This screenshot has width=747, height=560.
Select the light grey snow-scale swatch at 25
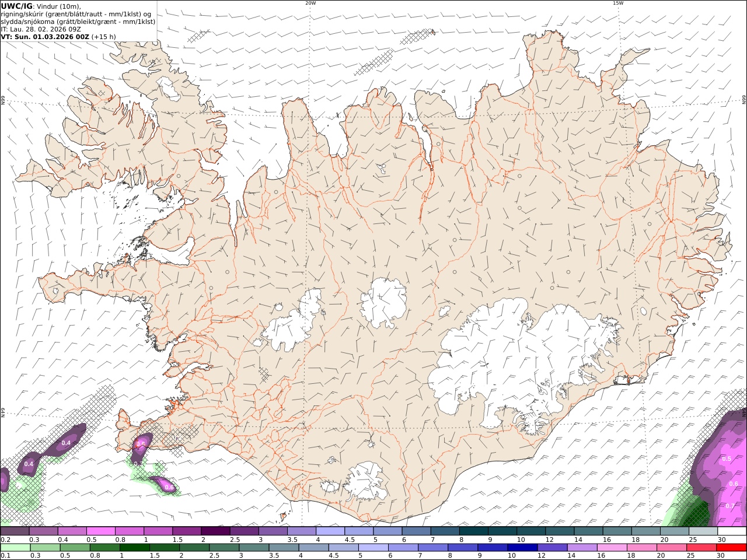703,531
